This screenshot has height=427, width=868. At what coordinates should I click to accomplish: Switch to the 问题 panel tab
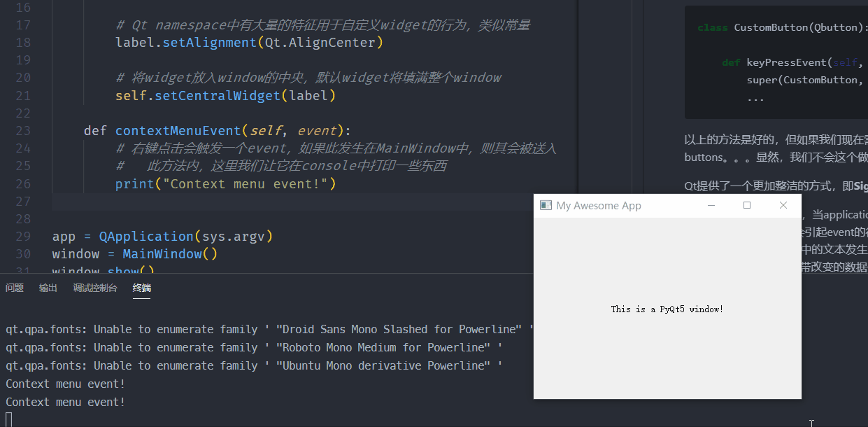(x=15, y=288)
